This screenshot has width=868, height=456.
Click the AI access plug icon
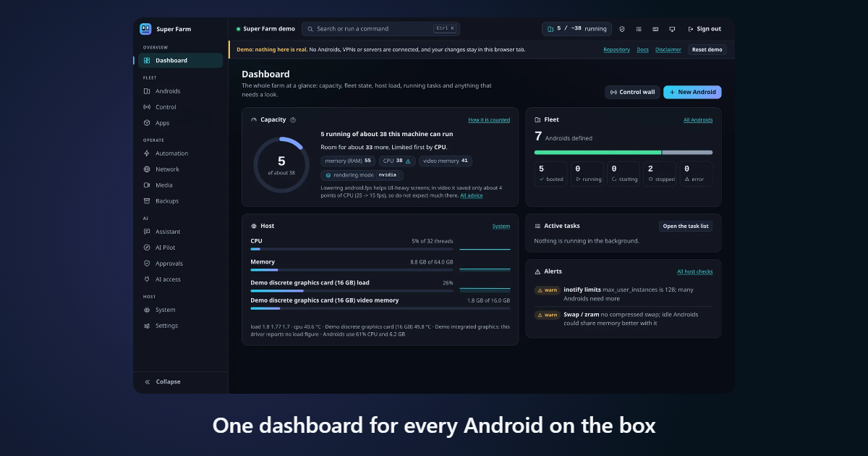point(147,279)
